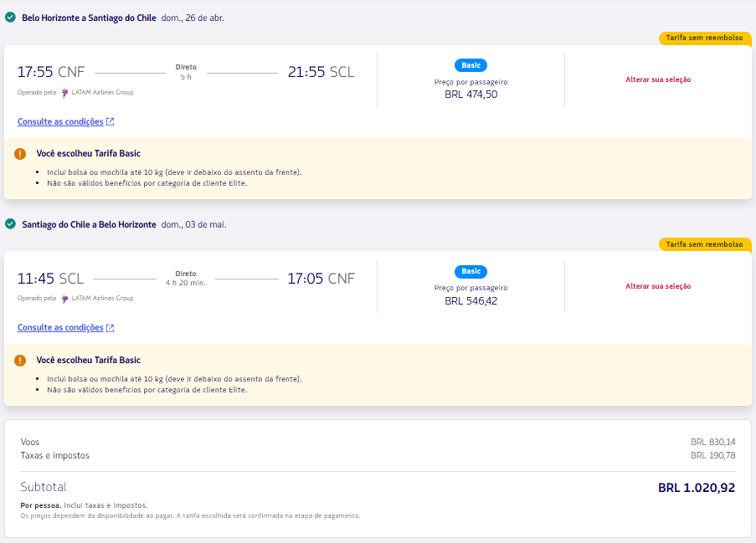Image resolution: width=756 pixels, height=543 pixels.
Task: Open 'Consulte as condições' for the outbound flight
Action: [60, 122]
